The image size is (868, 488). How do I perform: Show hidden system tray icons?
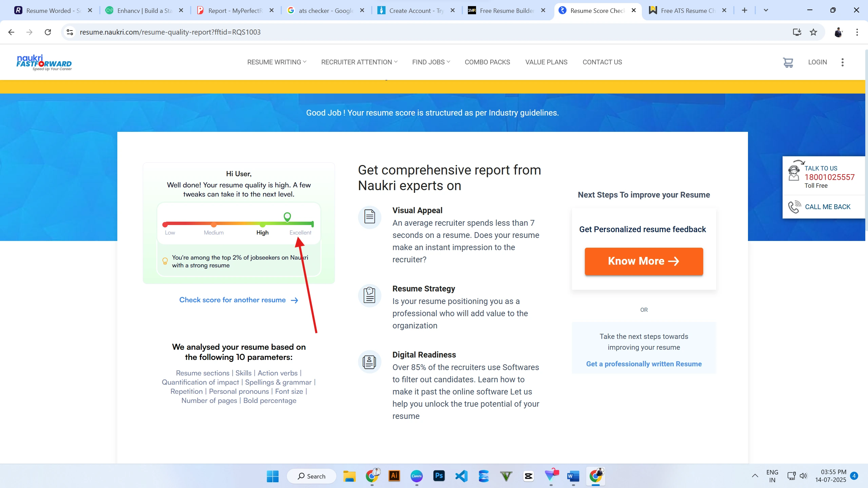(x=755, y=476)
